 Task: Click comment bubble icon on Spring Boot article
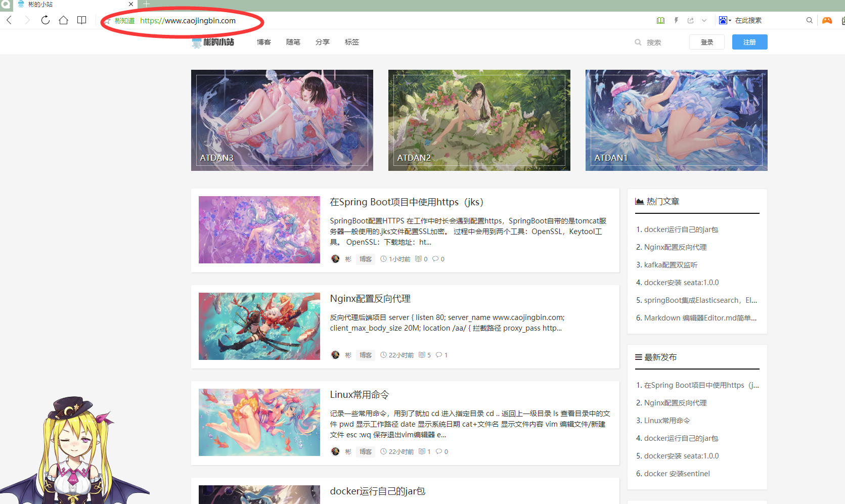(435, 259)
